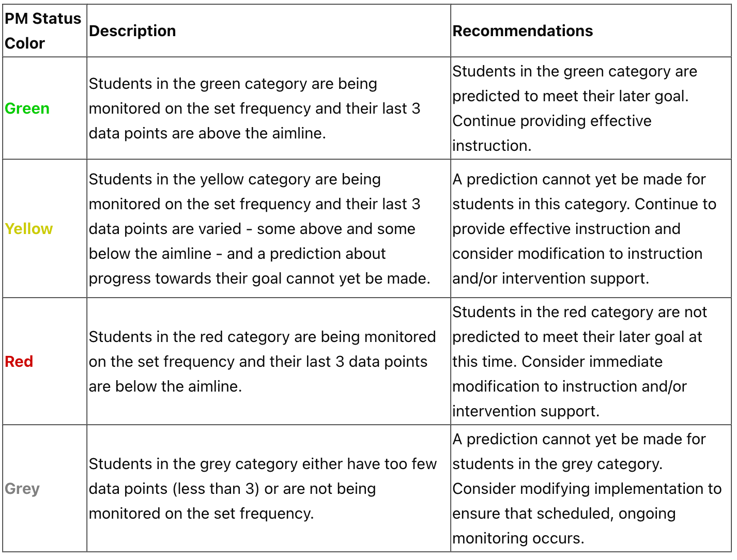The height and width of the screenshot is (560, 737).
Task: Click the yellow "Yellow" status label
Action: 28,229
